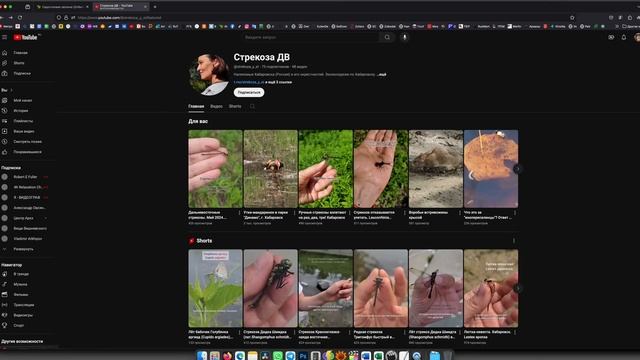
Task: Open options for Воробьи встревожены video
Action: (460, 213)
